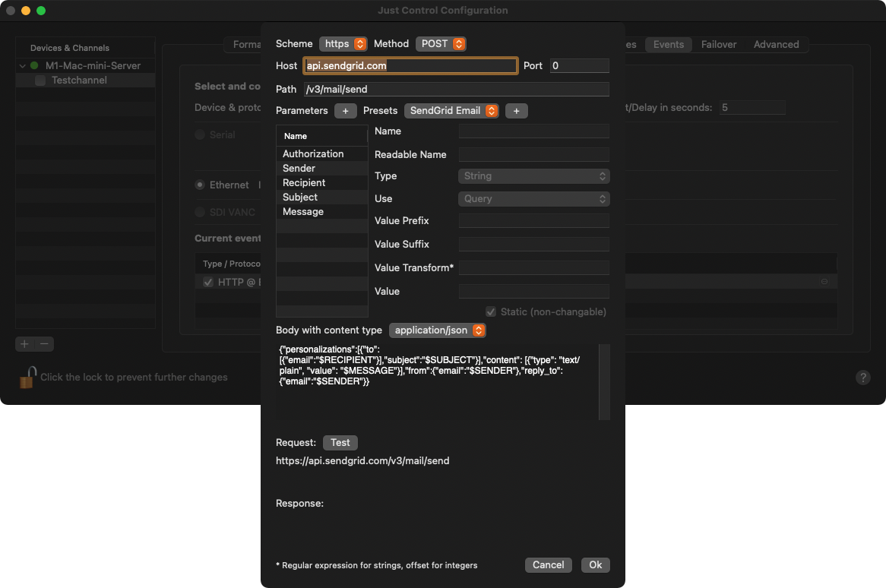Screen dimensions: 886x588
Task: Select the Serial radio button
Action: pos(199,134)
